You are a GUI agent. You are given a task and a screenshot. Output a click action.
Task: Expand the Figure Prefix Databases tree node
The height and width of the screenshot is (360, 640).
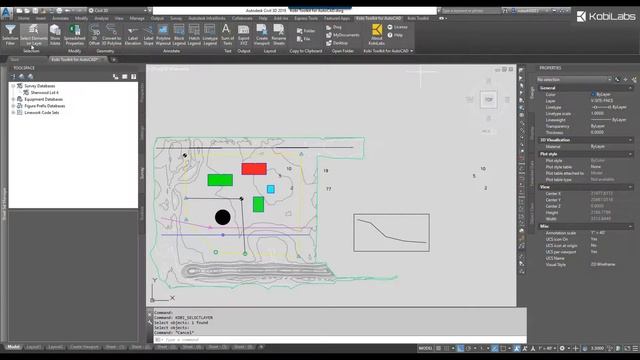tap(13, 106)
